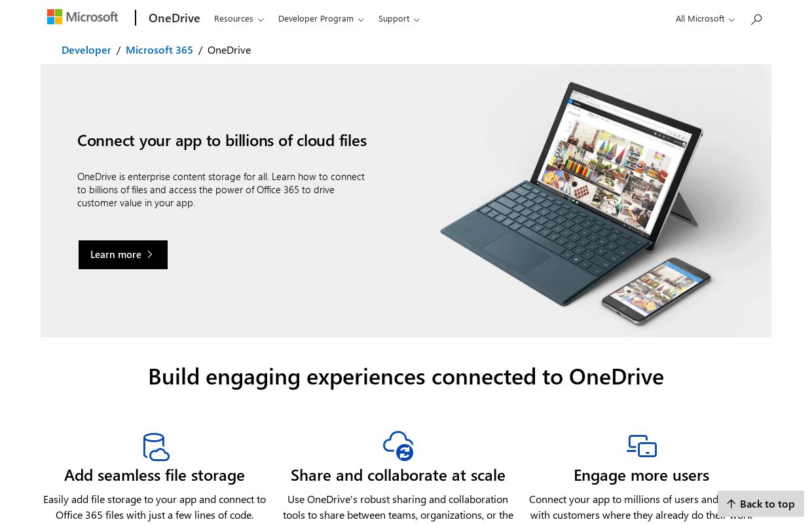Click the Microsoft logo
This screenshot has height=524, width=812.
click(83, 17)
